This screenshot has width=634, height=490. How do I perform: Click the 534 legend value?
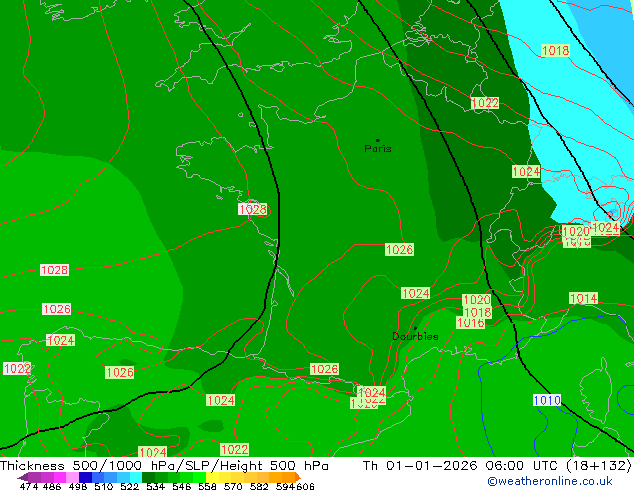(x=155, y=486)
